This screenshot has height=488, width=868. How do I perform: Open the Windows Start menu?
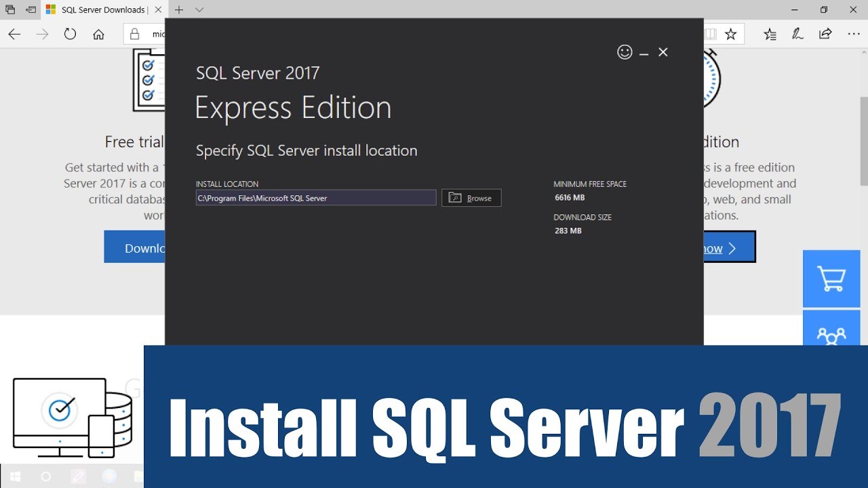pos(15,476)
